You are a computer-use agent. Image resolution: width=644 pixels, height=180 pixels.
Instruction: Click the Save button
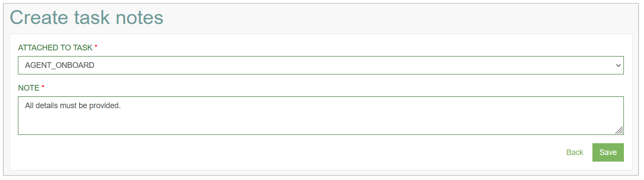(608, 152)
